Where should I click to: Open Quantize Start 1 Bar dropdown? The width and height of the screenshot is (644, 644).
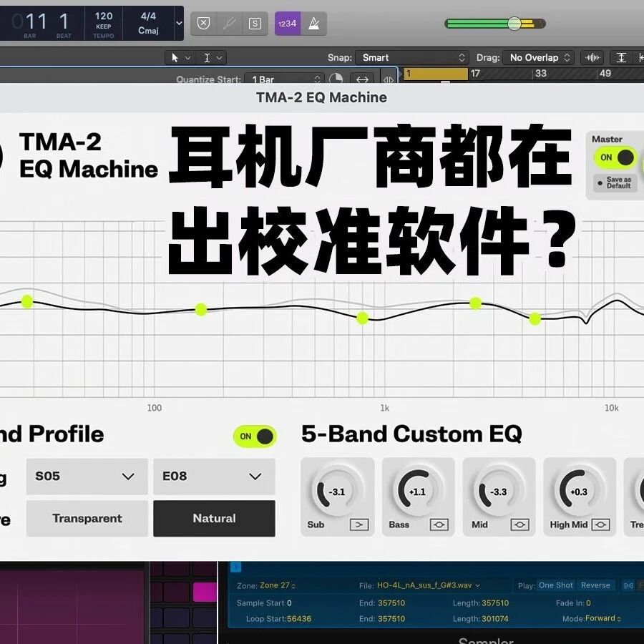coord(284,79)
